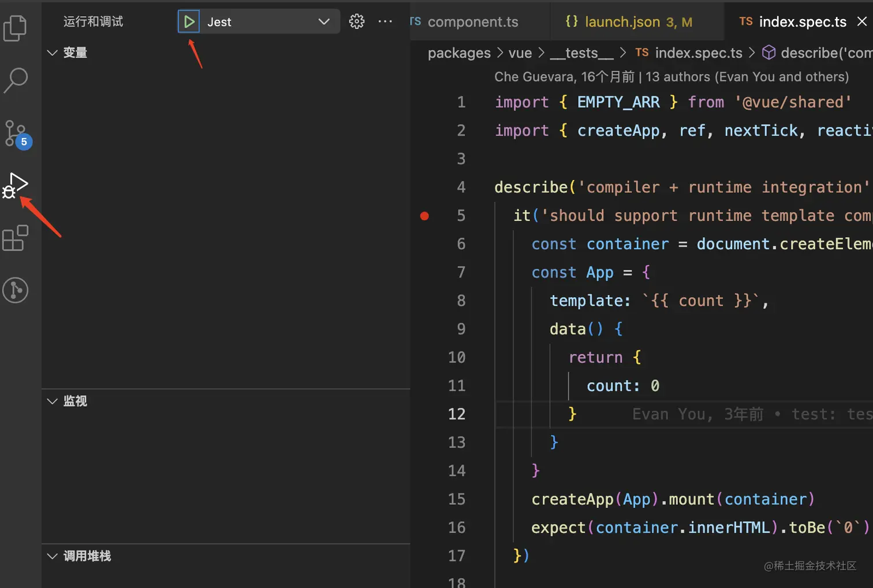Click the createApp import on line 2
Viewport: 873px width, 588px height.
click(618, 130)
